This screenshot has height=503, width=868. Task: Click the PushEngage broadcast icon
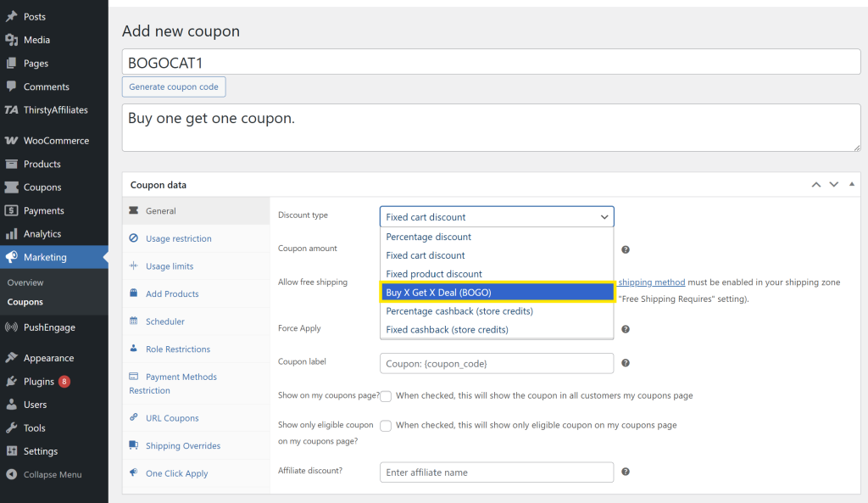11,327
